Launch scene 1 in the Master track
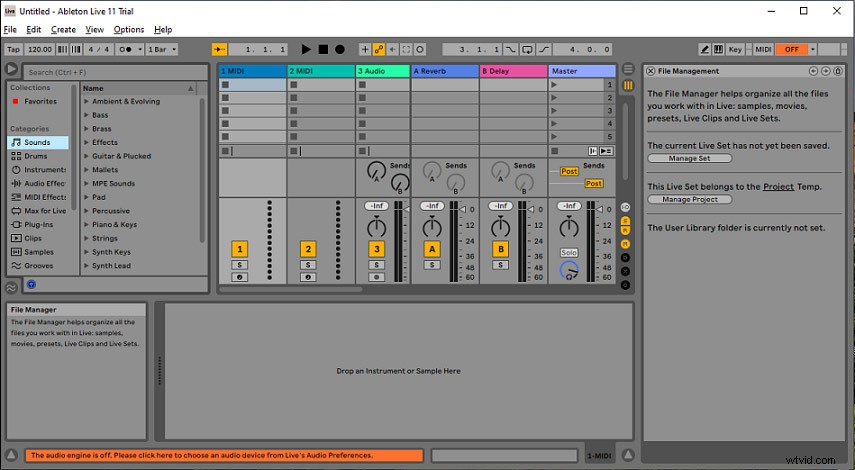 click(x=554, y=85)
